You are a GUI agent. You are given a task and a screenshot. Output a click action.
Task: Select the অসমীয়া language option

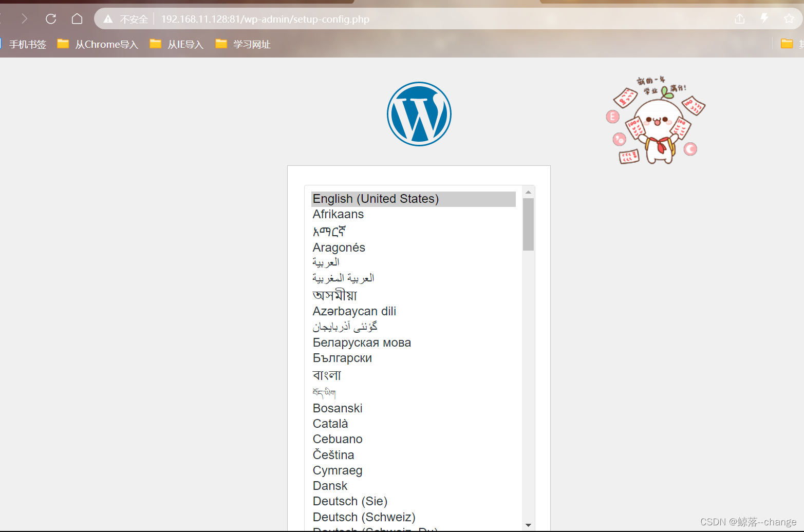[x=414, y=295]
